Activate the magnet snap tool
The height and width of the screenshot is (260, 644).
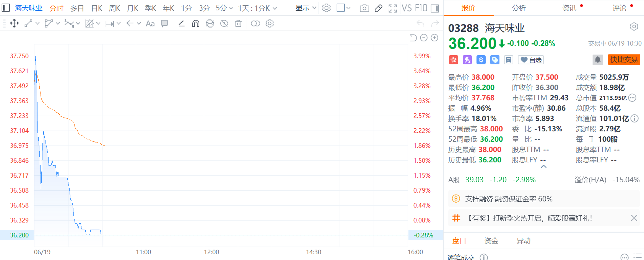195,24
